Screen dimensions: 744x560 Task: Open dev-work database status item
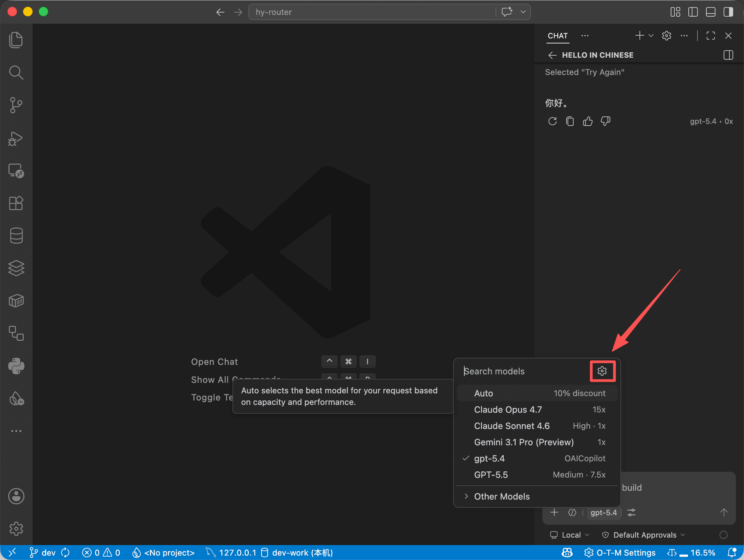click(297, 553)
